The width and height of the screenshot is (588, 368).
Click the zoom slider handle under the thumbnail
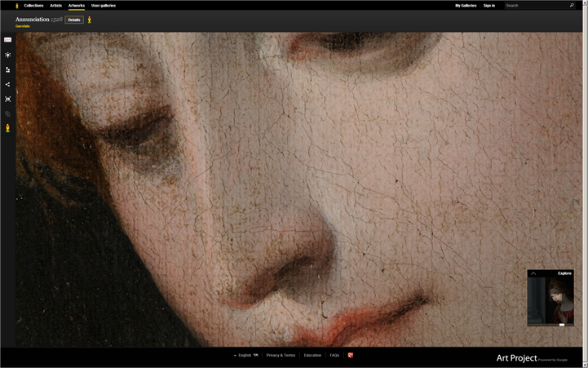click(562, 325)
